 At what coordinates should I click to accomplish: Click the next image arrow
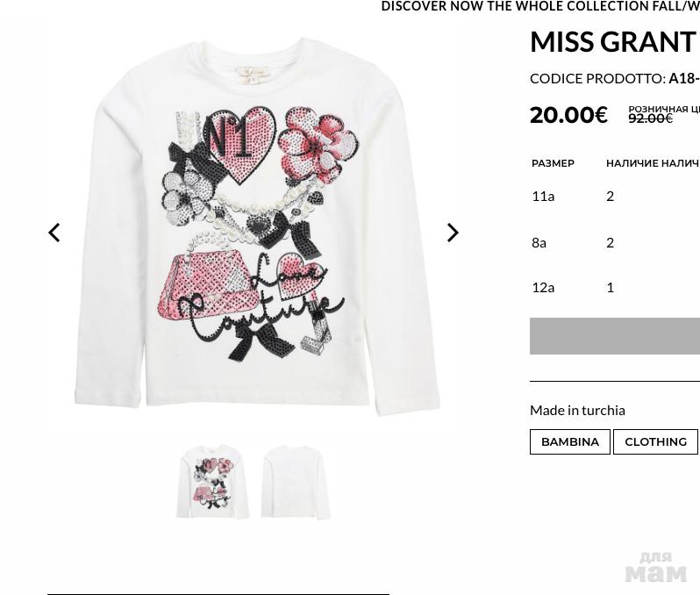(453, 233)
